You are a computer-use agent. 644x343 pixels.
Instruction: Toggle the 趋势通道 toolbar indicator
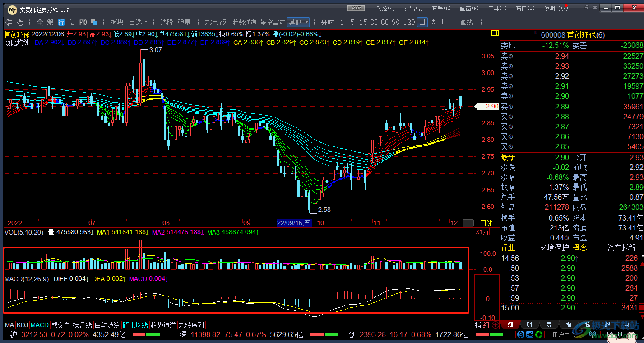coord(245,22)
